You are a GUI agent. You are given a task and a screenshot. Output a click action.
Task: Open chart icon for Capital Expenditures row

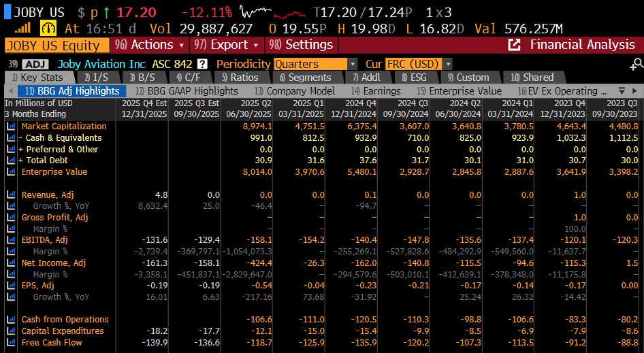tap(11, 331)
